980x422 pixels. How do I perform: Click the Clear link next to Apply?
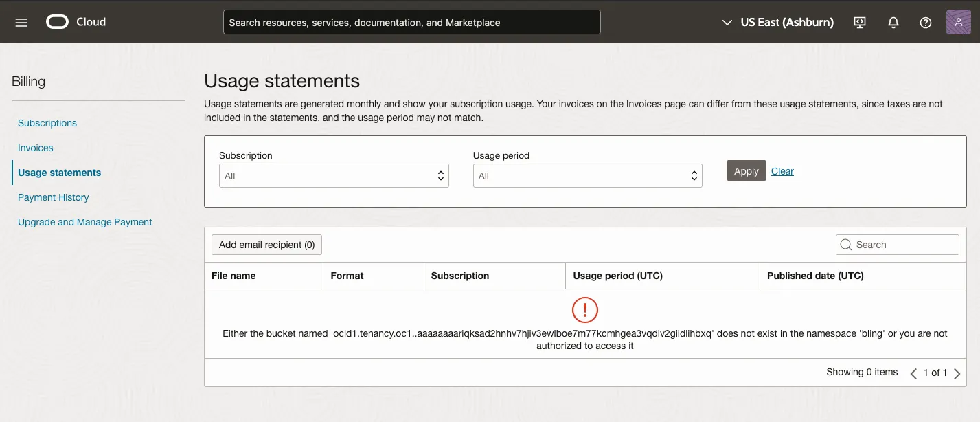click(782, 170)
